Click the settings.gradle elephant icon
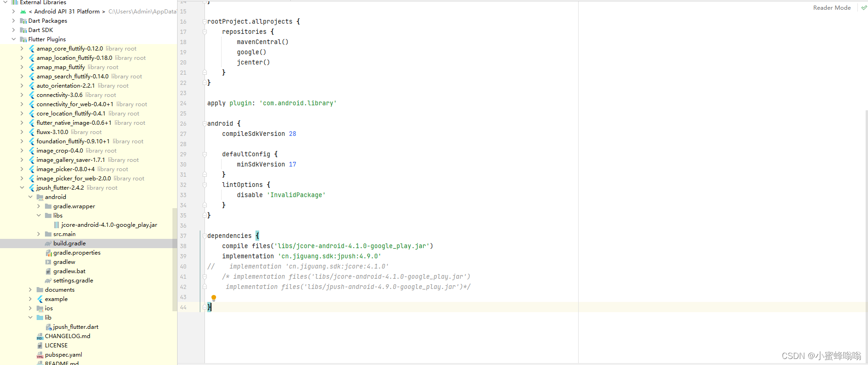This screenshot has width=868, height=365. pos(48,281)
